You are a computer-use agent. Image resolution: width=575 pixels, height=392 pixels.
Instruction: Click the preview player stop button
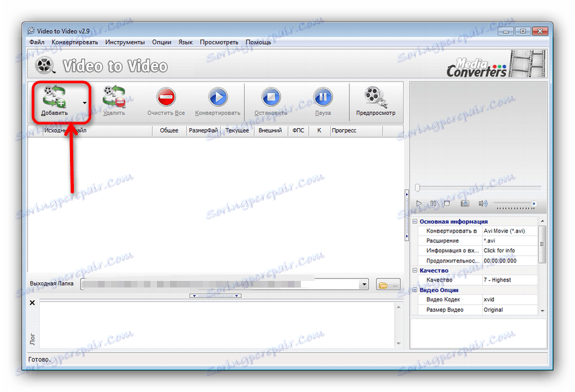click(447, 203)
